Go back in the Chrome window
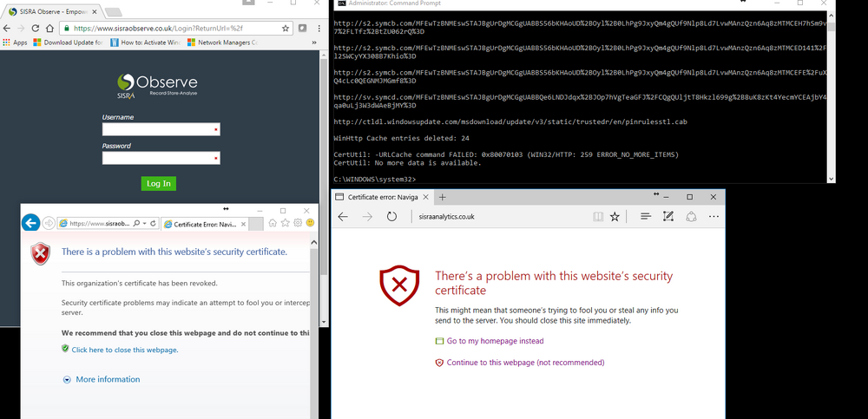Viewport: 868px width, 419px height. tap(7, 29)
